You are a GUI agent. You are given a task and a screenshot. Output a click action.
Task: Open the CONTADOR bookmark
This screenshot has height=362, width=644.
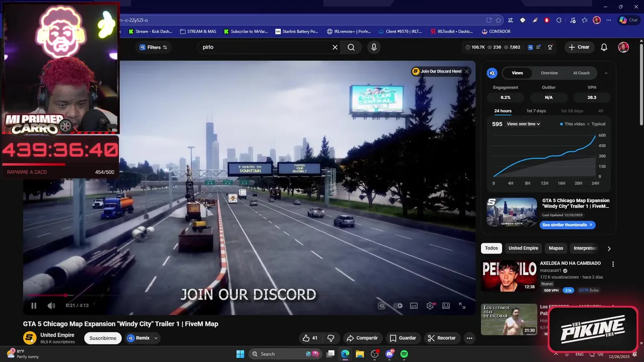click(x=496, y=31)
